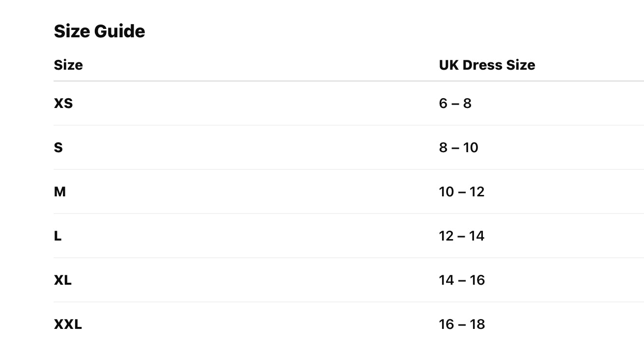Click the 12 – 14 dress size value
The height and width of the screenshot is (351, 644).
coord(462,236)
